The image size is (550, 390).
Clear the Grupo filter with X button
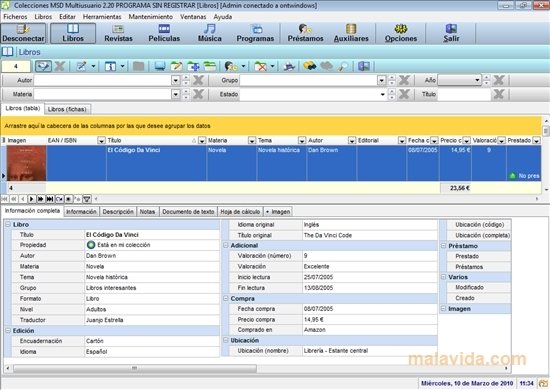point(404,80)
